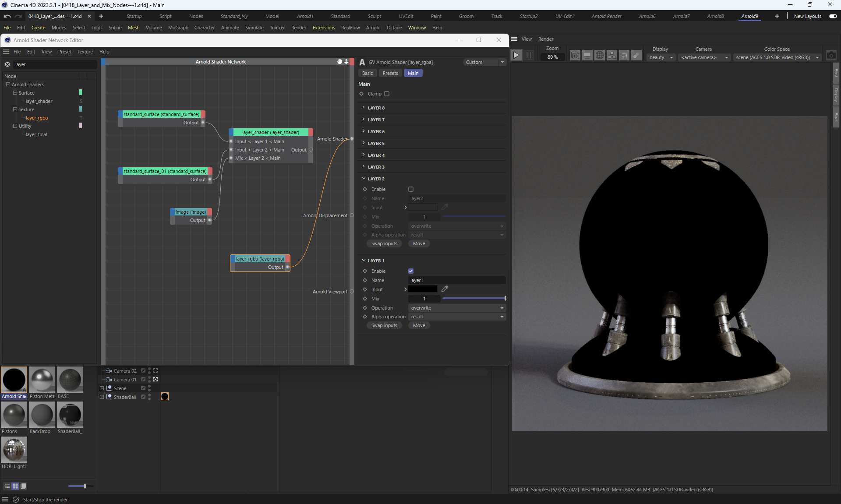Click the snapshot camera icon
This screenshot has width=841, height=504.
click(x=831, y=56)
